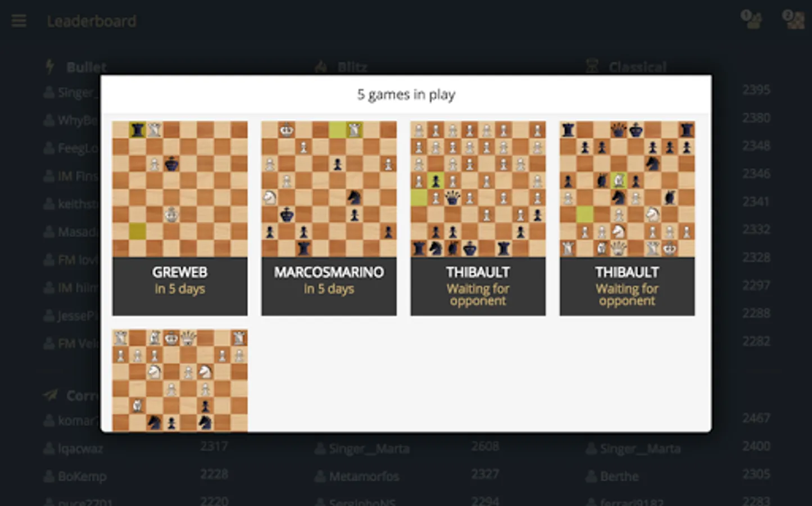Click the Classical category heading
The image size is (812, 506).
(x=638, y=67)
